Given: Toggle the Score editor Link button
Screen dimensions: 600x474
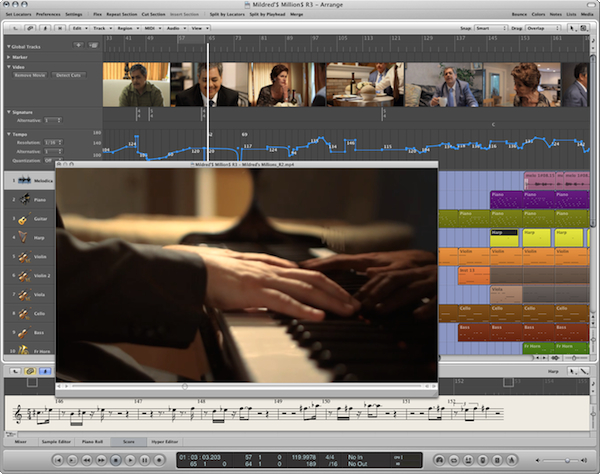Looking at the screenshot, I should pos(30,371).
